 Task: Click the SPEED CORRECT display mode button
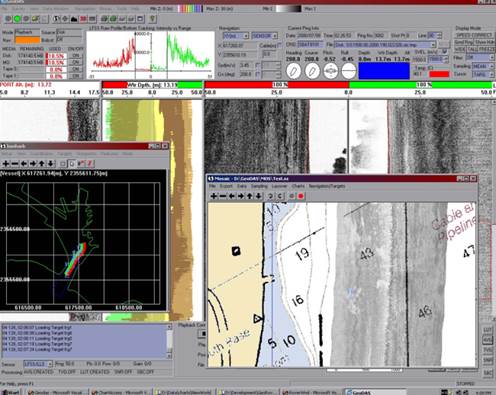tap(474, 35)
